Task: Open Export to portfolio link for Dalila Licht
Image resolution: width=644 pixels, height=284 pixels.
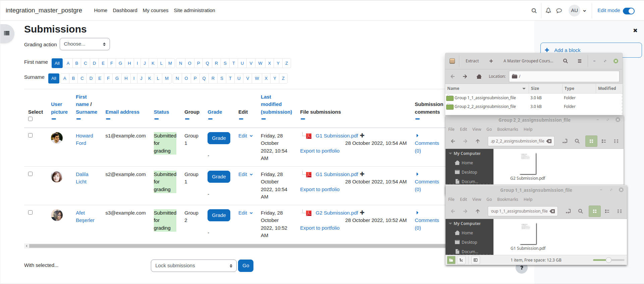Action: [320, 189]
